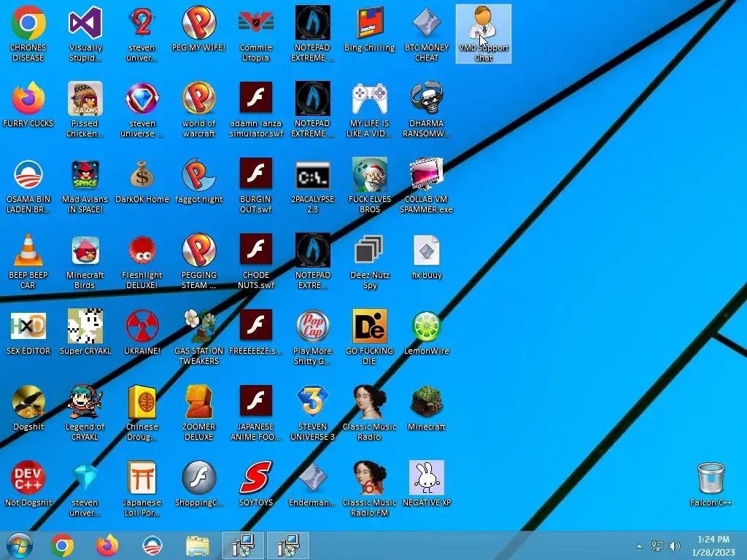Launch Firefox from the taskbar
The width and height of the screenshot is (747, 560).
(107, 545)
